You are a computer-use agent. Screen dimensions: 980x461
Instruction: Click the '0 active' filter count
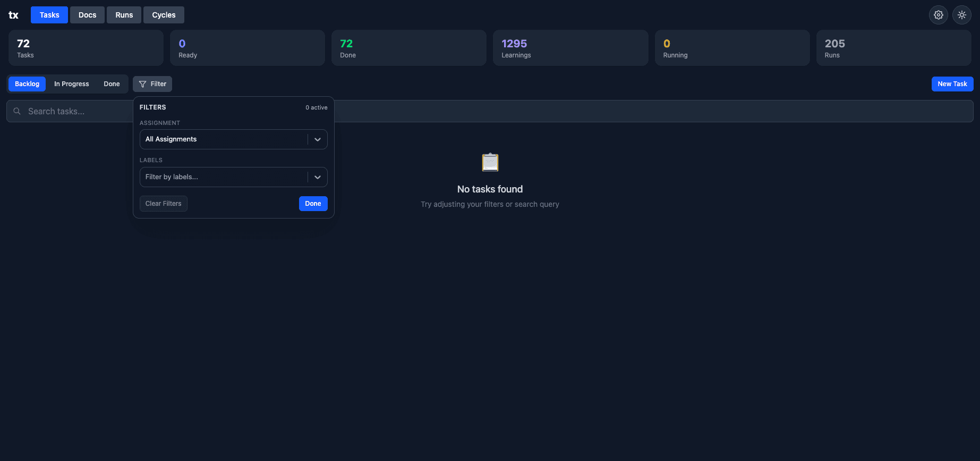pyautogui.click(x=317, y=107)
